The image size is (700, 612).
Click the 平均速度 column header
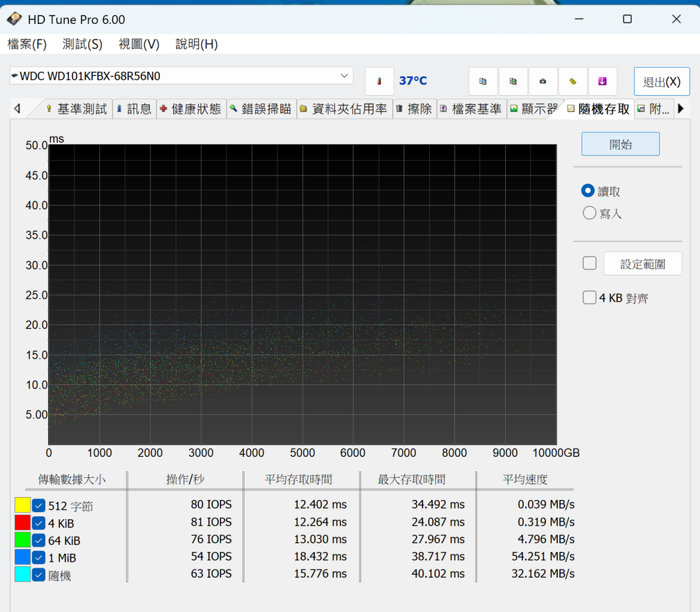pos(525,479)
